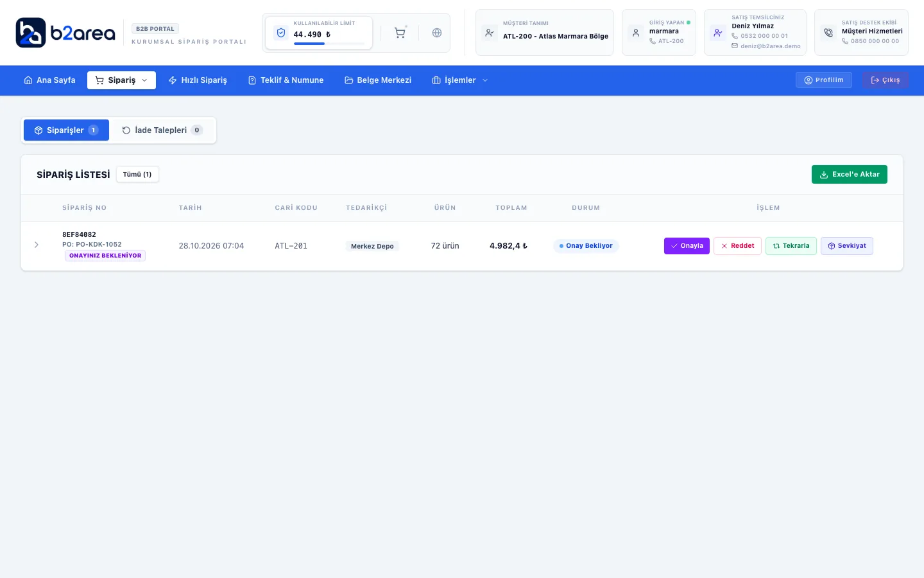Open the Sipariş dropdown menu
This screenshot has width=924, height=578.
[121, 80]
